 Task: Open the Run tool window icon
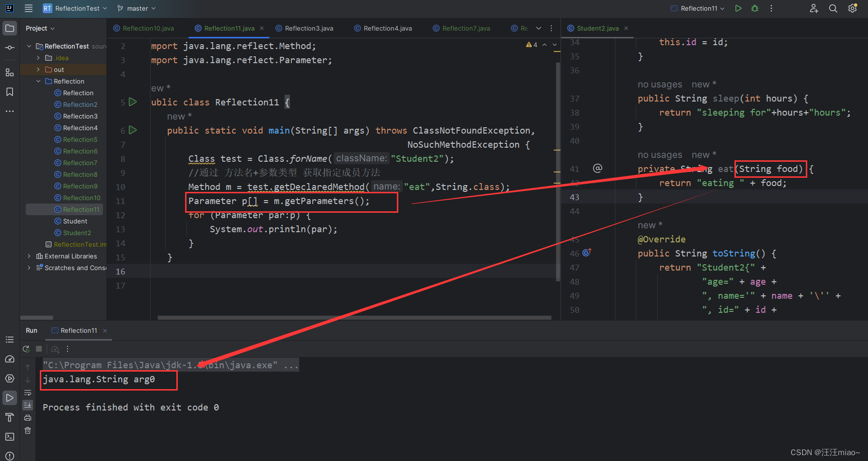10,398
